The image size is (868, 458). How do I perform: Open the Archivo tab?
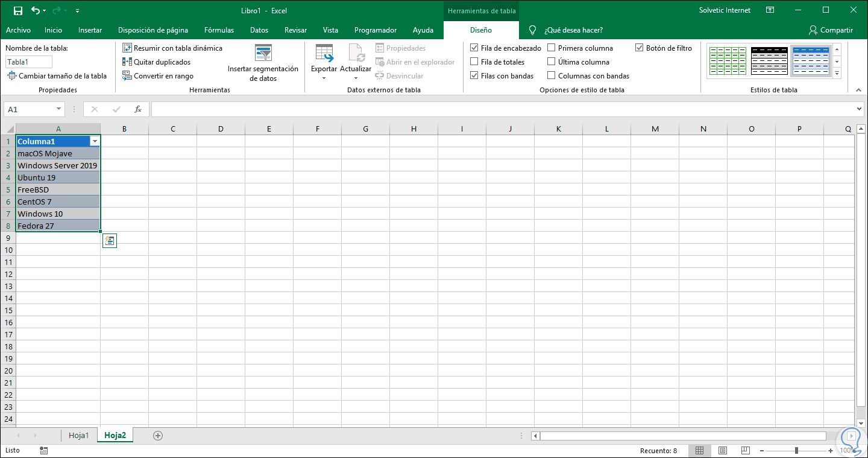coord(18,30)
